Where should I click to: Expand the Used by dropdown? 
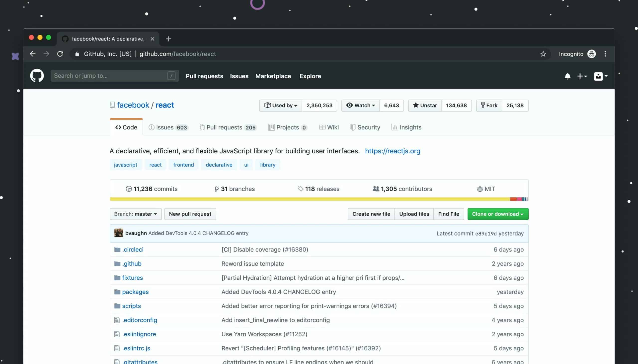[280, 105]
